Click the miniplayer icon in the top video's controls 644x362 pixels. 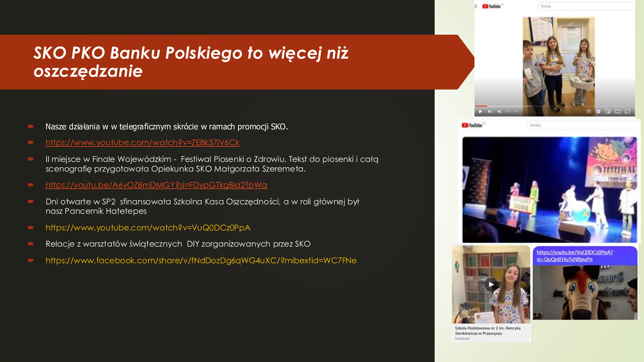pyautogui.click(x=608, y=111)
